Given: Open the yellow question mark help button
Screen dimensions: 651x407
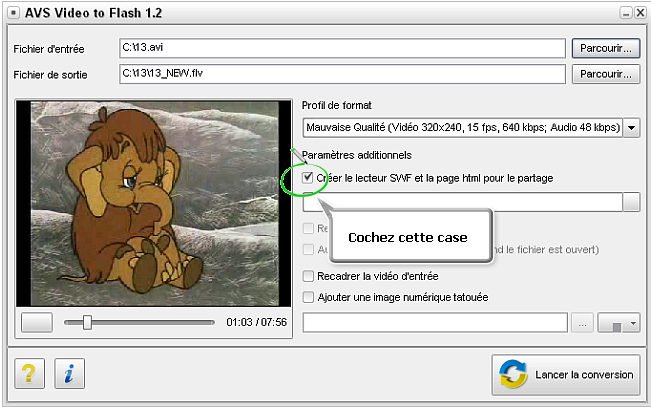Looking at the screenshot, I should pos(29,373).
